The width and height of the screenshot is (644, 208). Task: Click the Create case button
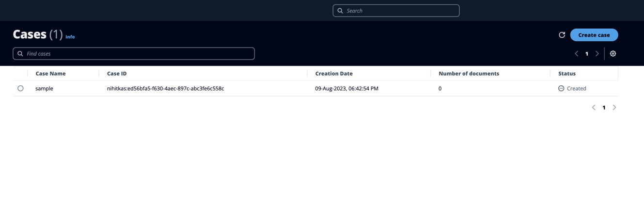pyautogui.click(x=594, y=35)
